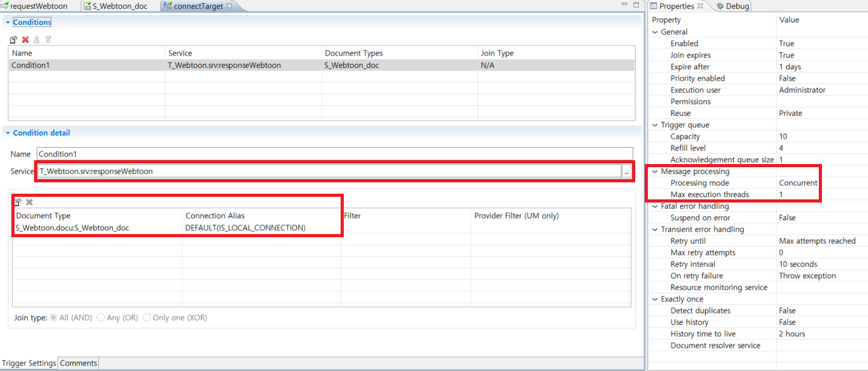Open the Comments tab at the bottom
Image resolution: width=868 pixels, height=371 pixels.
[78, 363]
